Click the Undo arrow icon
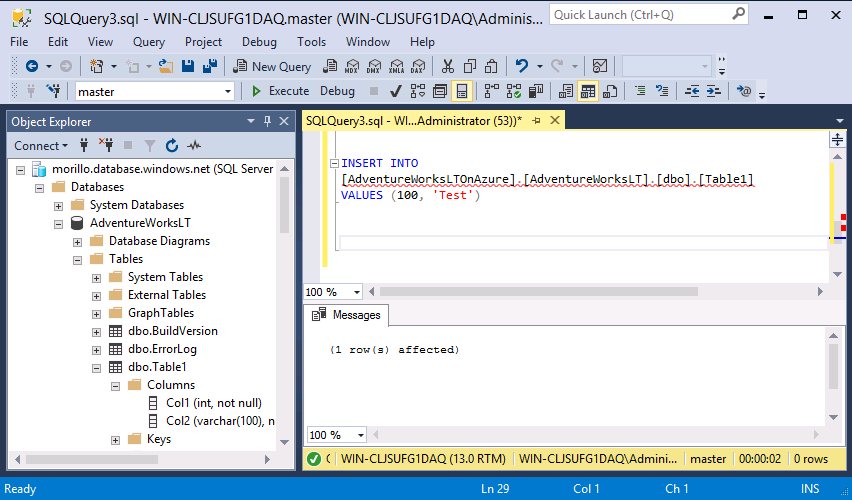 click(522, 66)
